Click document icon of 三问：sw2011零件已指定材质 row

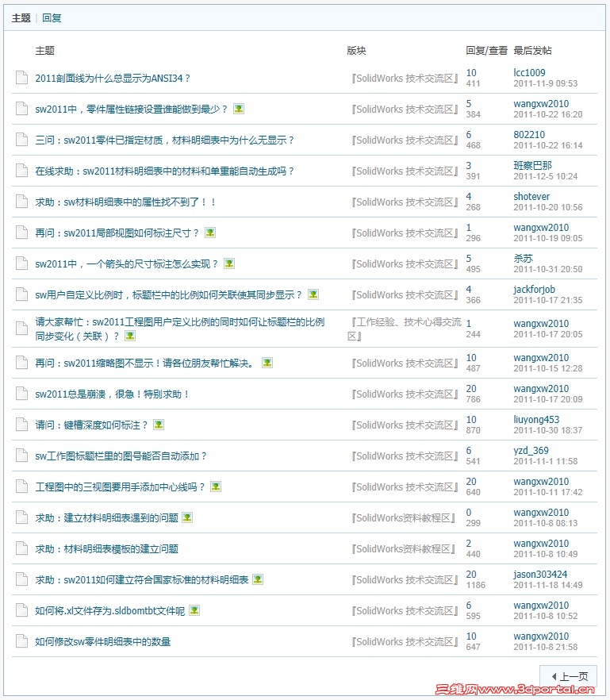21,140
